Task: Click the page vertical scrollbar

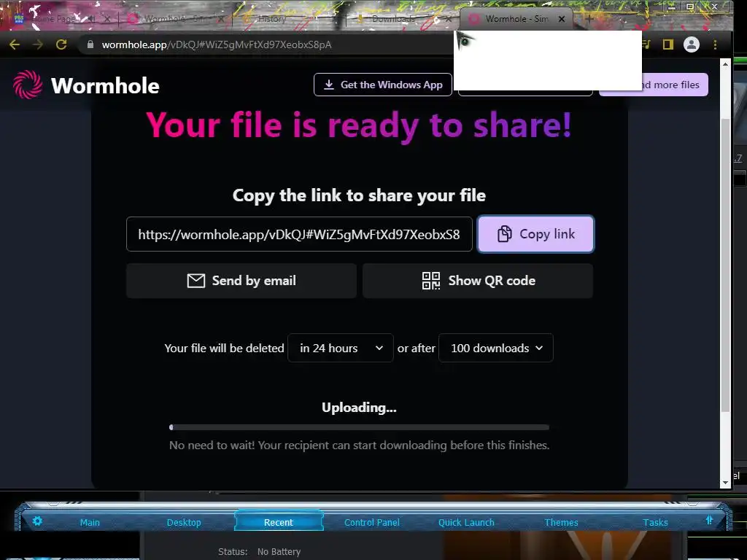Action: [x=725, y=265]
